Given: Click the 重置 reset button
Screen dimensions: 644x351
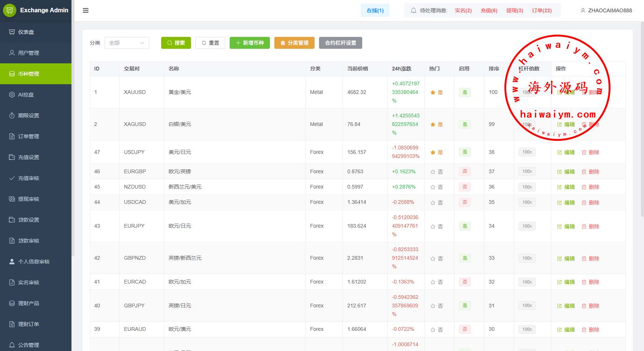Looking at the screenshot, I should click(210, 43).
